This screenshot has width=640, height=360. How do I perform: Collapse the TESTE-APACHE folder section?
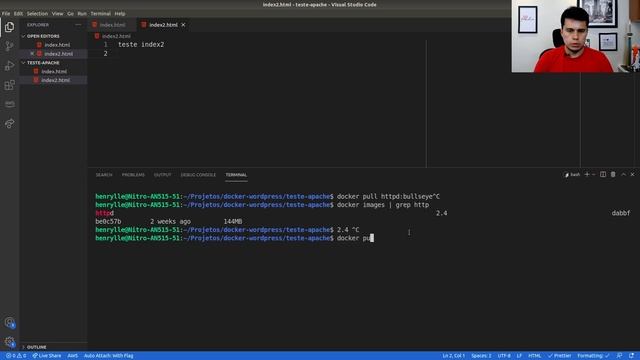point(43,63)
